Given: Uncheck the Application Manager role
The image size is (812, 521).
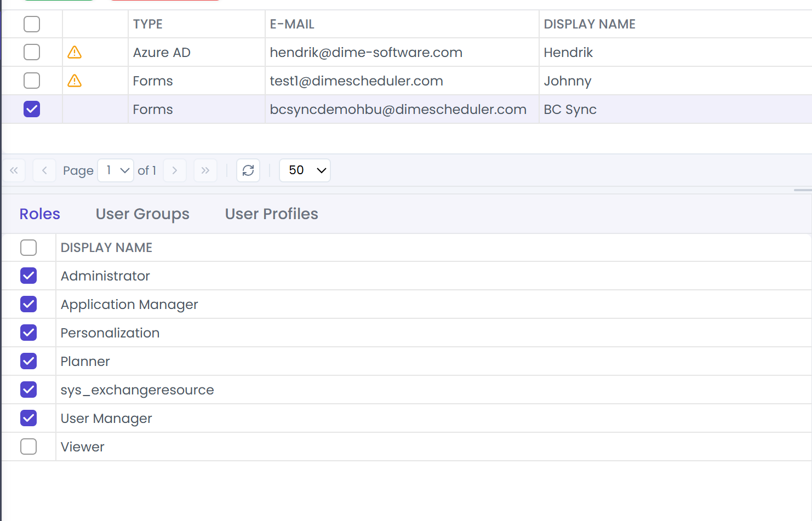Looking at the screenshot, I should 28,304.
